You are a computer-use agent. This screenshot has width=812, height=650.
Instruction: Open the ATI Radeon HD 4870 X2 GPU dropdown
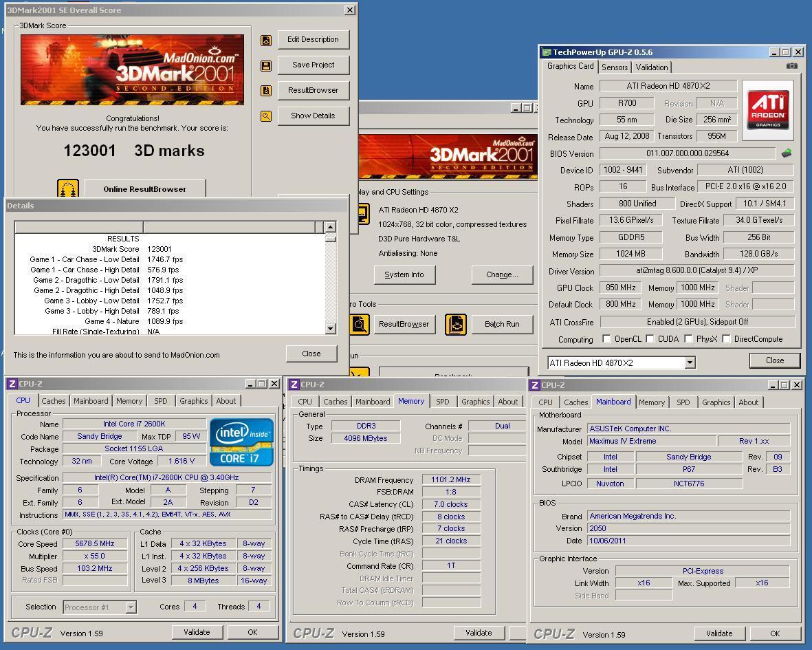(x=690, y=362)
